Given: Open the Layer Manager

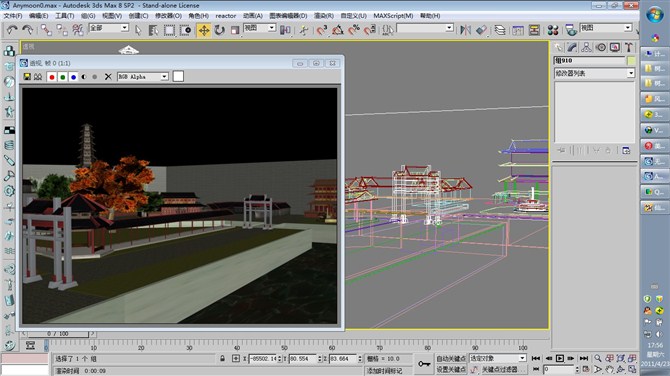Looking at the screenshot, I should click(500, 30).
